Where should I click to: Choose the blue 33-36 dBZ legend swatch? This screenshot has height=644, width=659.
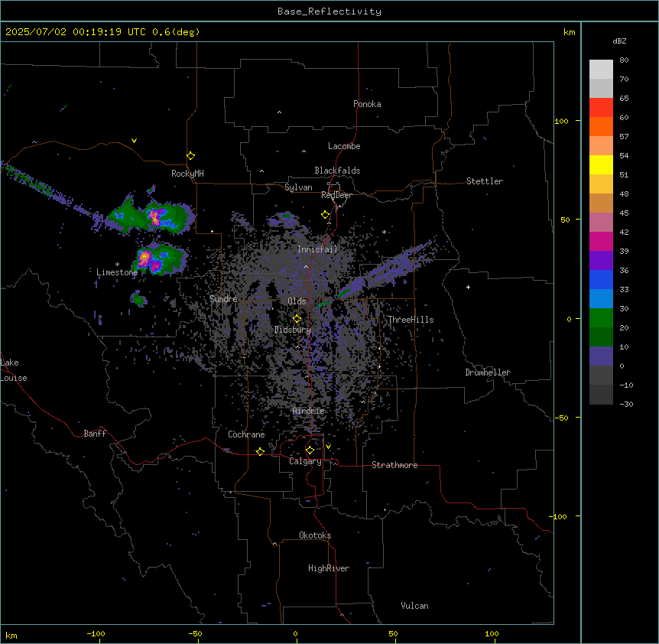click(x=601, y=279)
